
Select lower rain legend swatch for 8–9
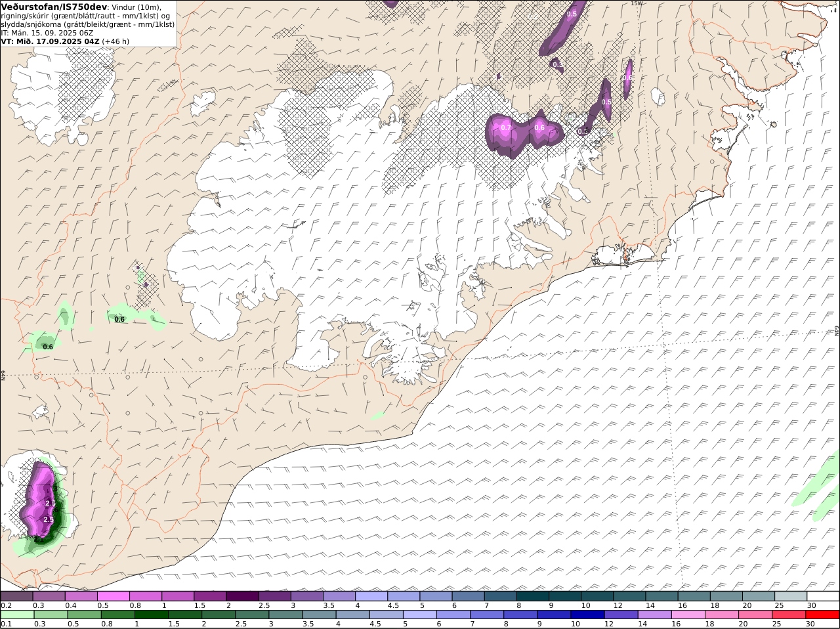pyautogui.click(x=519, y=615)
